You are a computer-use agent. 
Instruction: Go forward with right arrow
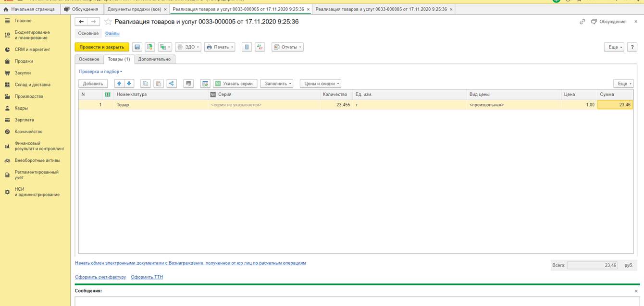coord(94,22)
